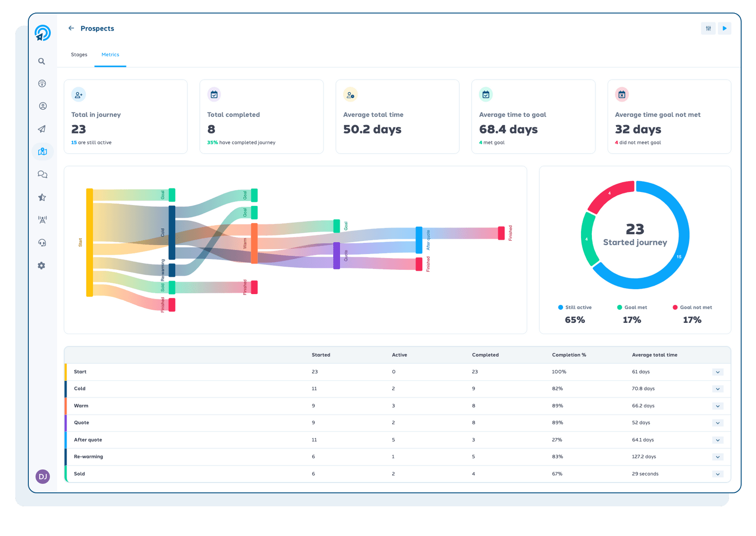The width and height of the screenshot is (756, 536).
Task: Open the Conversations chat icon
Action: click(x=42, y=174)
